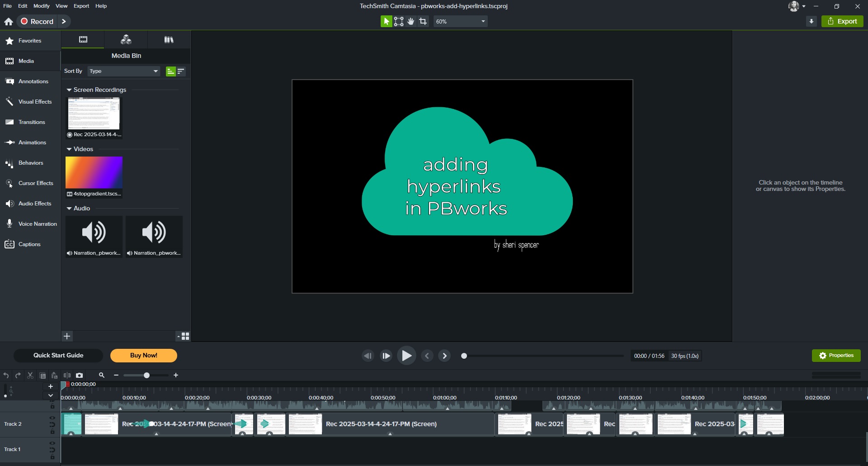Select the Crop tool
The height and width of the screenshot is (466, 868).
pos(423,21)
